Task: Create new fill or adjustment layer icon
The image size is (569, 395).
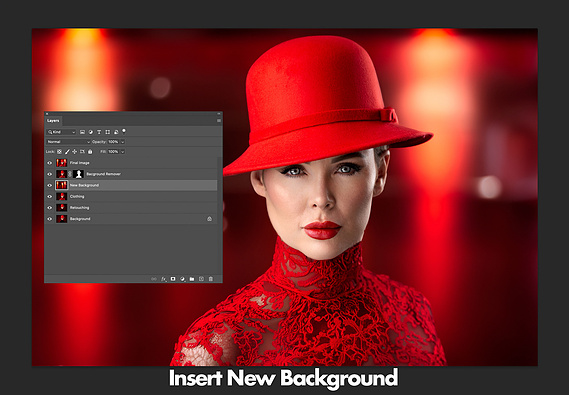Action: pyautogui.click(x=183, y=279)
